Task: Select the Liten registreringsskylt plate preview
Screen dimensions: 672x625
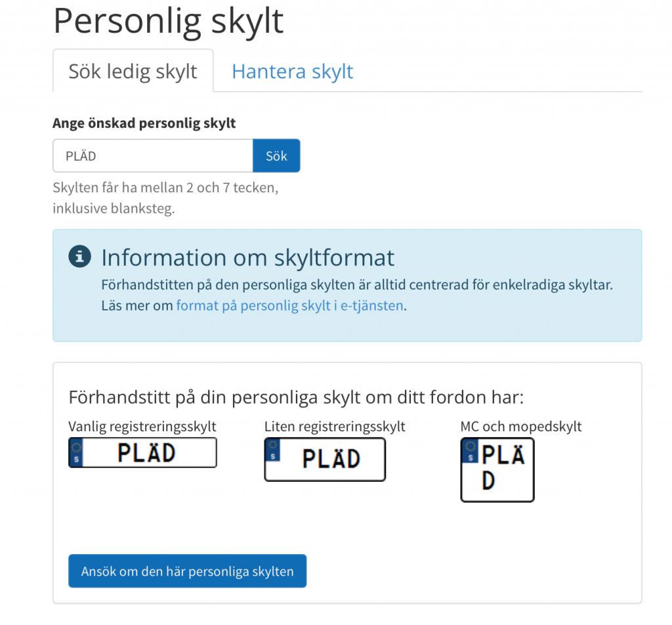Action: pos(325,459)
